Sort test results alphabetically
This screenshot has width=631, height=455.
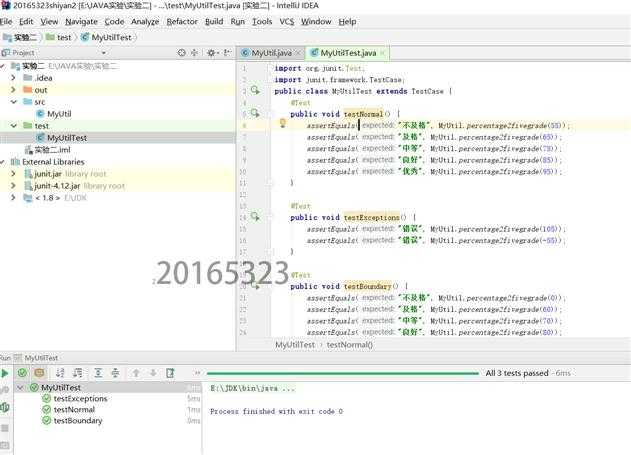60,373
